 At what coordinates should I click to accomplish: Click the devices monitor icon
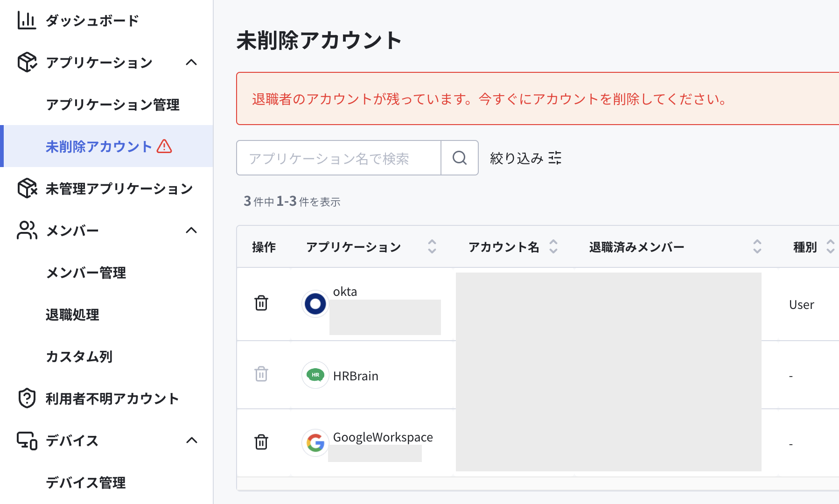point(27,441)
